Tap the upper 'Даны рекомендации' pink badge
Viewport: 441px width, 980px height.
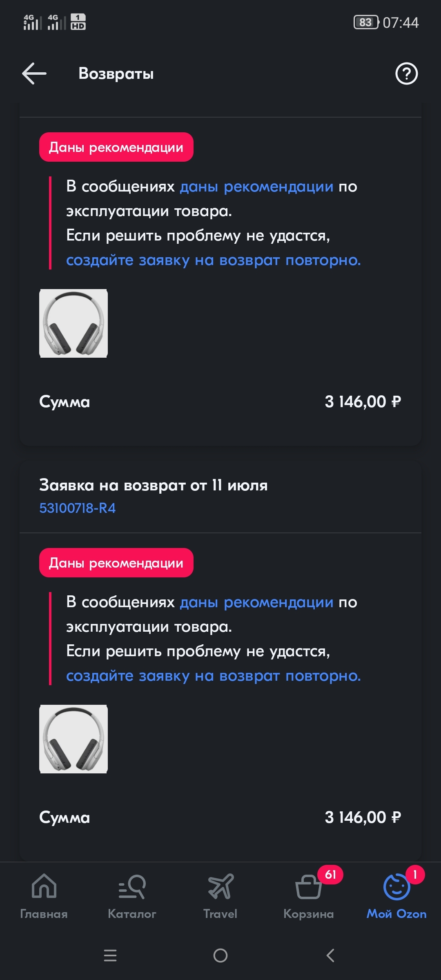coord(116,147)
